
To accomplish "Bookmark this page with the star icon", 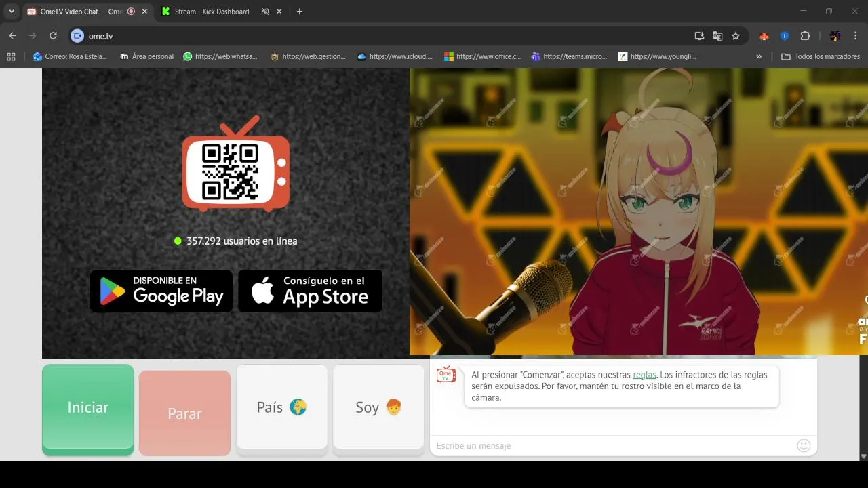I will click(x=736, y=36).
